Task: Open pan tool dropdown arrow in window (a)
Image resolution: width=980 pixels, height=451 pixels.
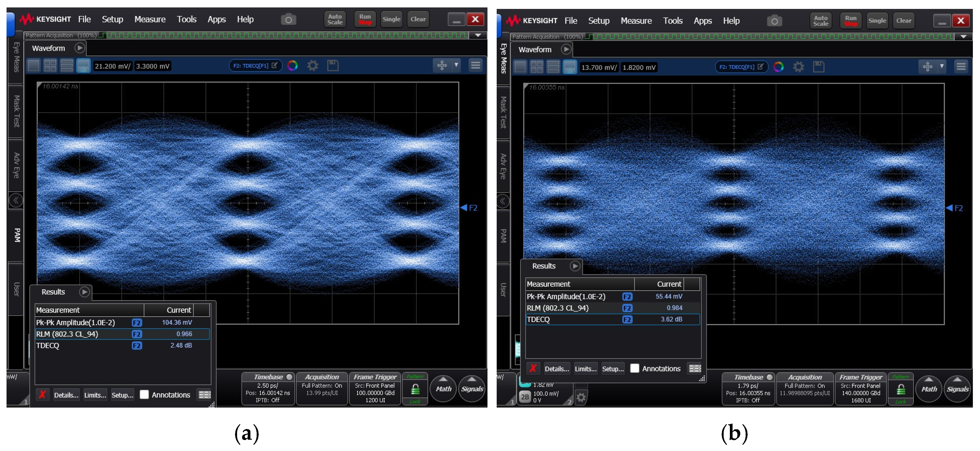Action: click(456, 65)
